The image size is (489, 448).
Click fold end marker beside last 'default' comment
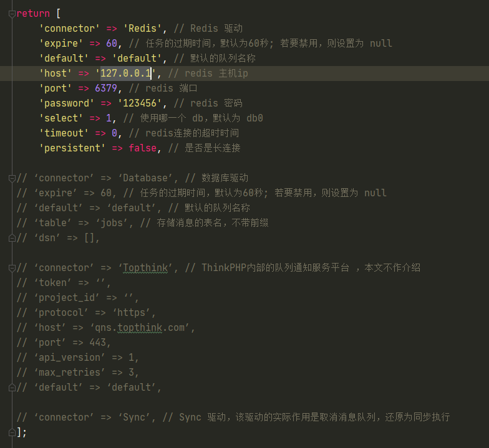coord(12,388)
